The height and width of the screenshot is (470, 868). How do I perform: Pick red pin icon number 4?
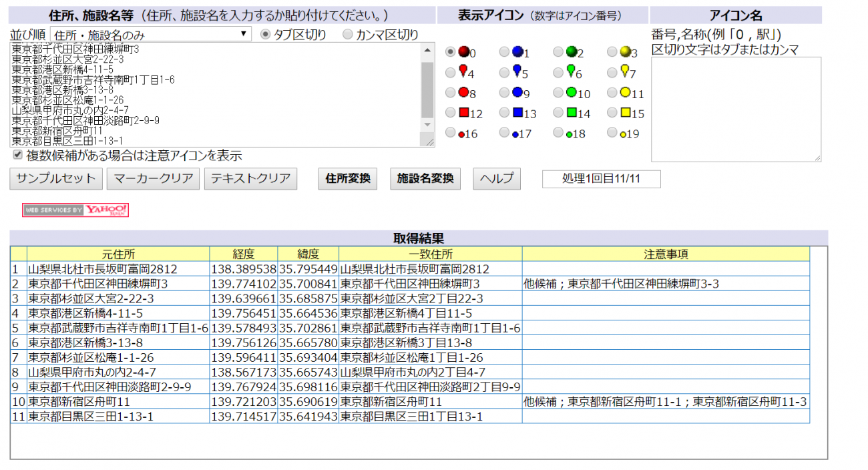pyautogui.click(x=451, y=72)
